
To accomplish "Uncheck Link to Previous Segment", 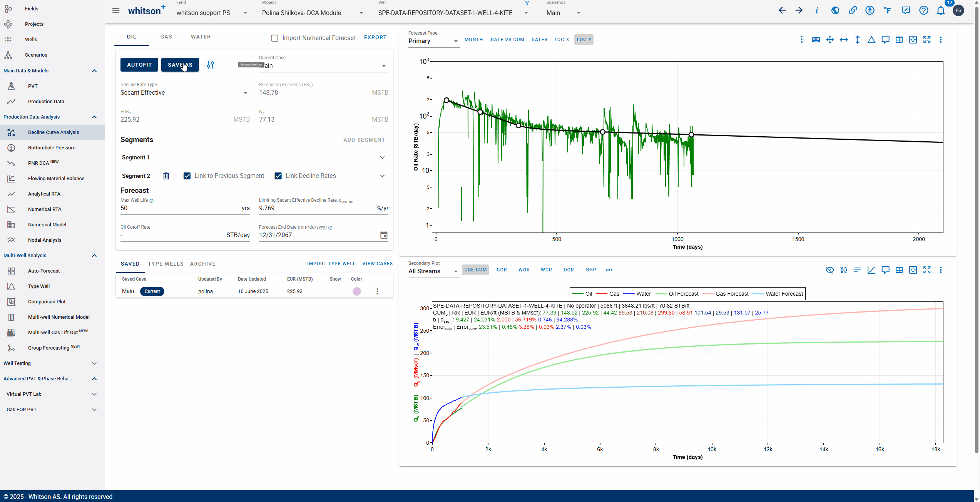I will click(x=187, y=176).
